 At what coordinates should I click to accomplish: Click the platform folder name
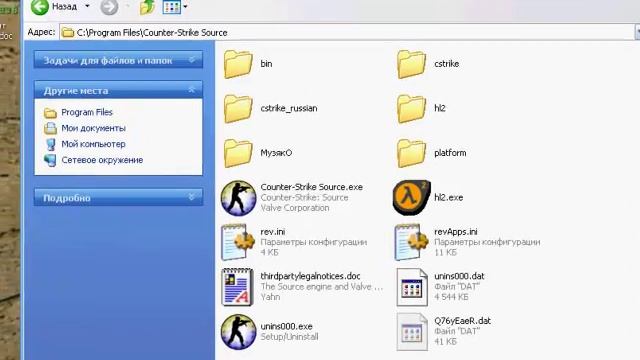pyautogui.click(x=450, y=153)
